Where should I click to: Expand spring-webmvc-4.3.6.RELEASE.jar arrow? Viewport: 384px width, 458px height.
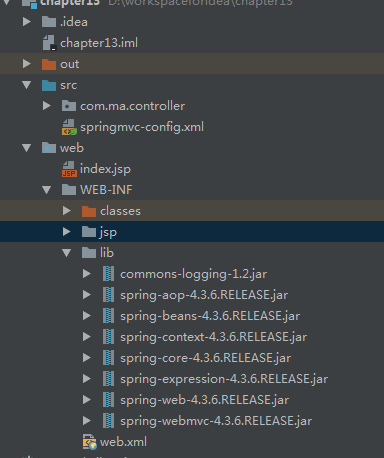pyautogui.click(x=87, y=421)
